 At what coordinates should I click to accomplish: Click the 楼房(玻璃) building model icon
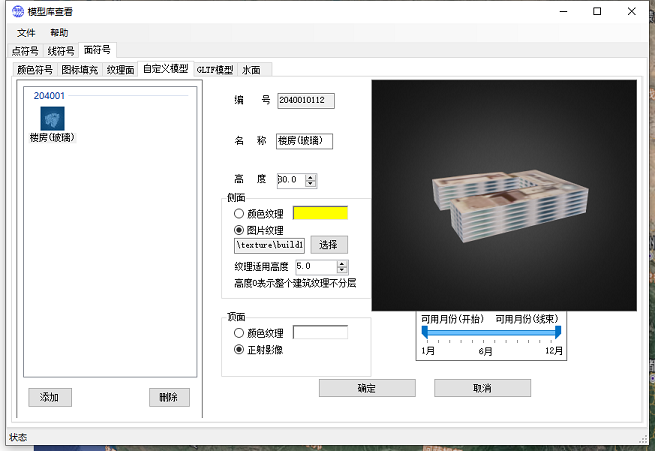click(52, 119)
